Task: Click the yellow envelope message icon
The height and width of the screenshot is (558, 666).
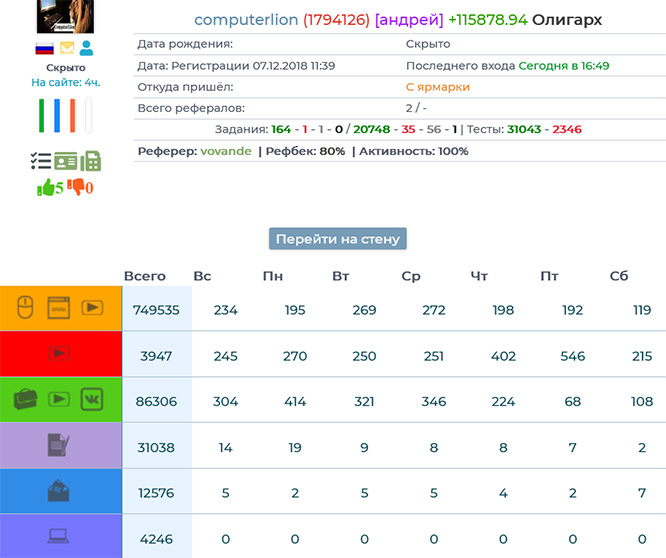Action: [x=66, y=48]
